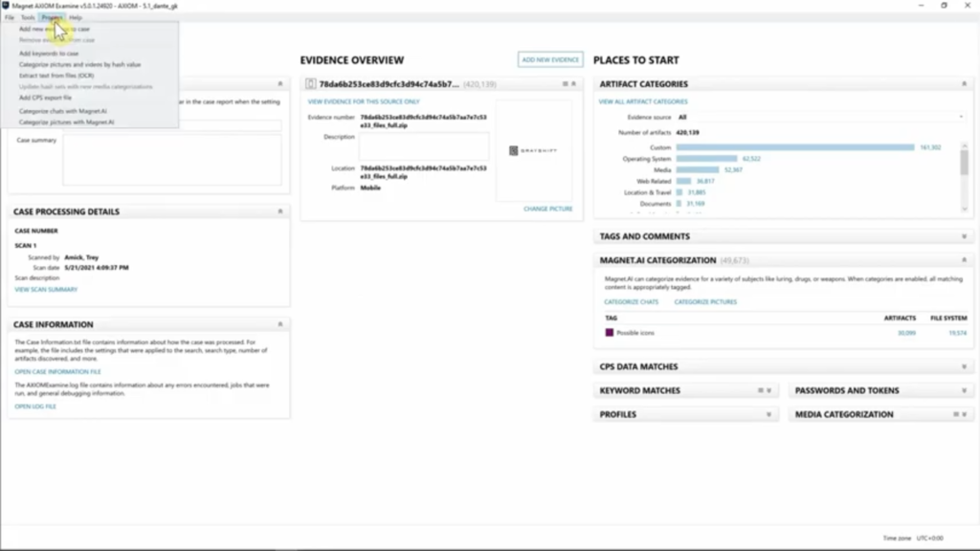Click the Documents count 31,169
The width and height of the screenshot is (980, 551).
click(x=696, y=204)
